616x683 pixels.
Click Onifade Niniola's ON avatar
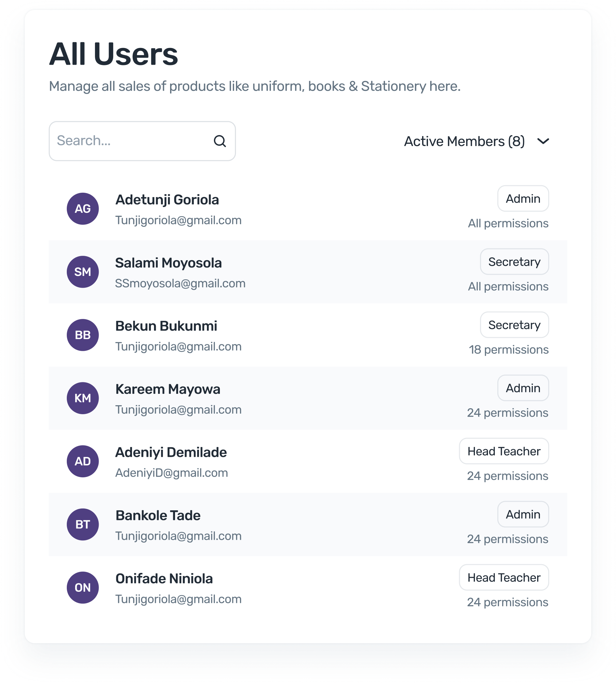tap(82, 587)
